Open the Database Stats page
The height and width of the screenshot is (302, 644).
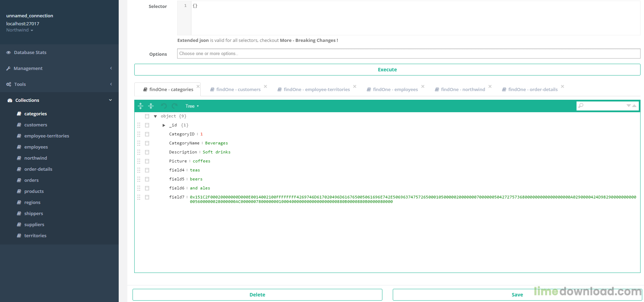[30, 53]
